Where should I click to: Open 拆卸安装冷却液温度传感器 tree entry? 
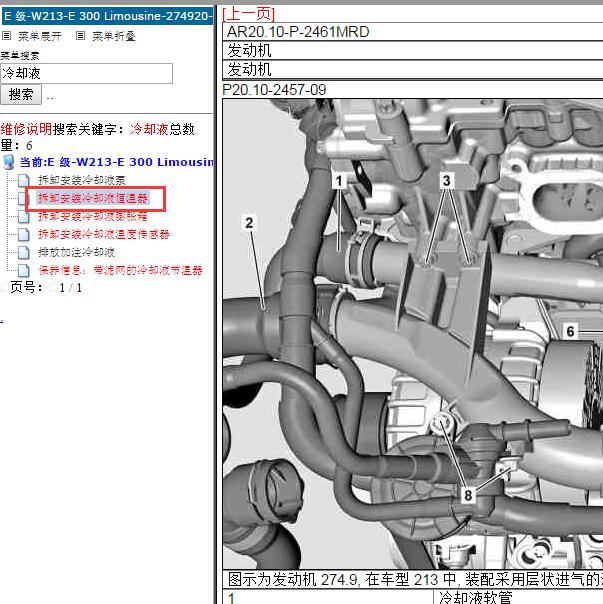(x=104, y=234)
